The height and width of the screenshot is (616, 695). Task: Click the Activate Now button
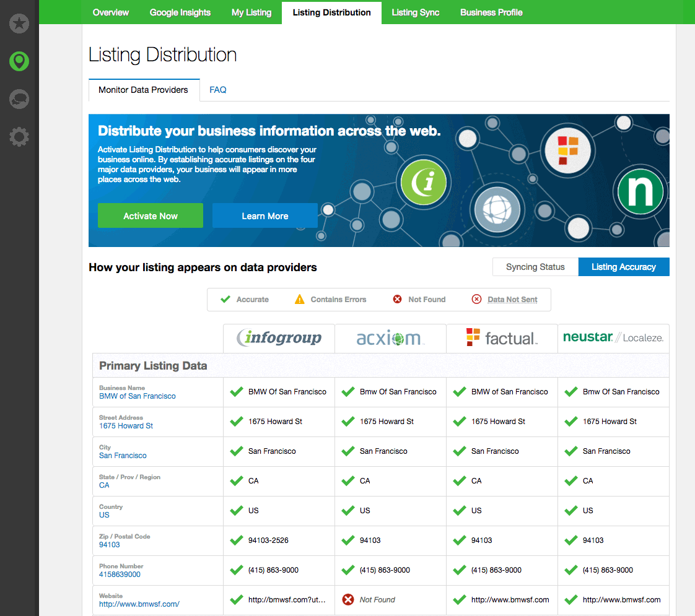click(x=151, y=215)
